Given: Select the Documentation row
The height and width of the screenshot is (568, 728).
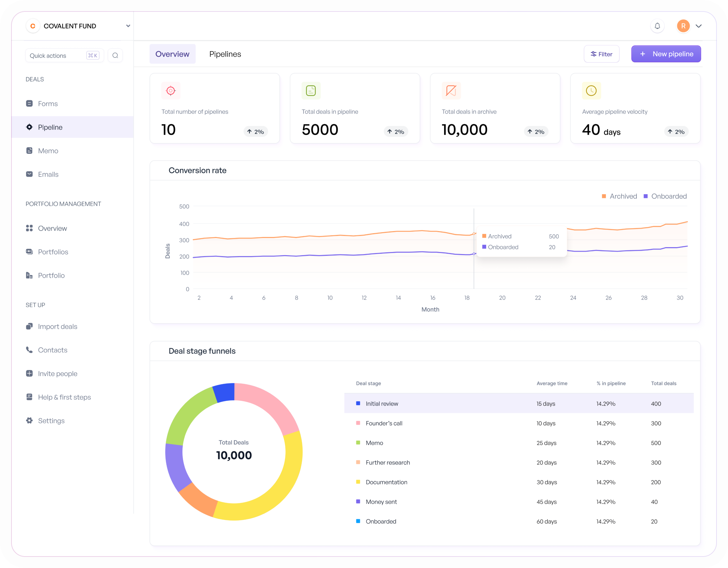Looking at the screenshot, I should [x=519, y=482].
